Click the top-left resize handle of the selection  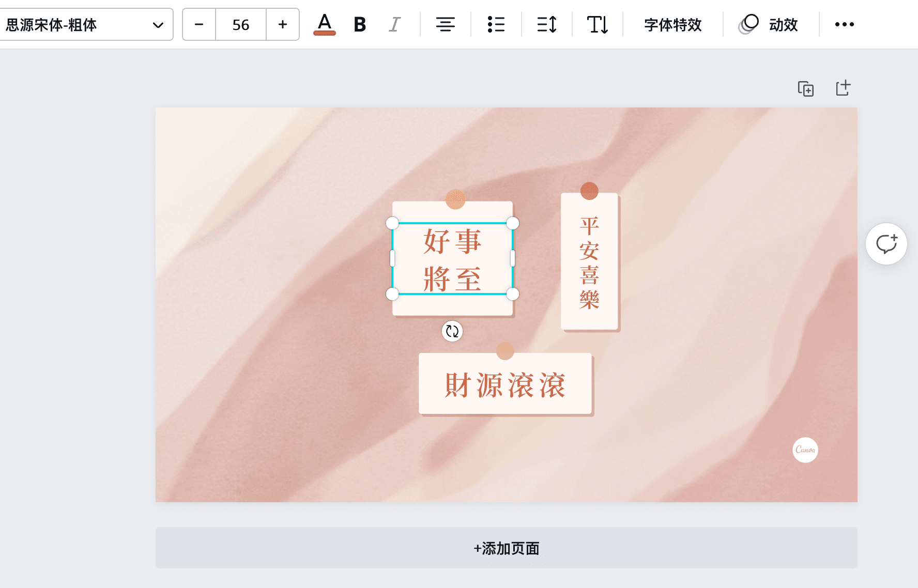coord(392,223)
